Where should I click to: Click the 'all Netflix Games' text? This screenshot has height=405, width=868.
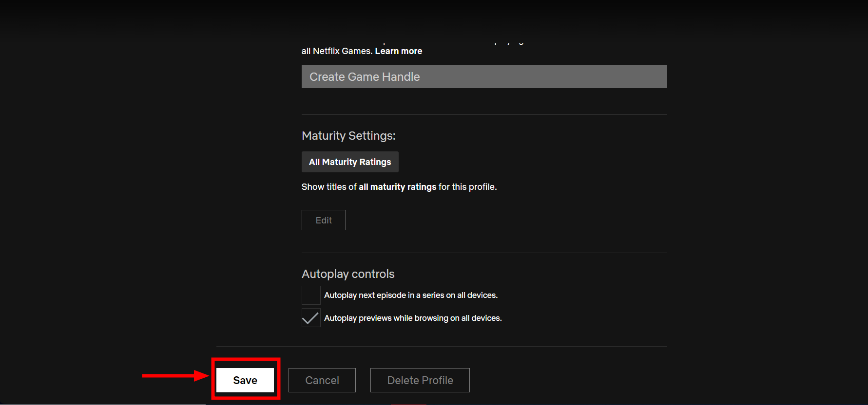[x=336, y=51]
